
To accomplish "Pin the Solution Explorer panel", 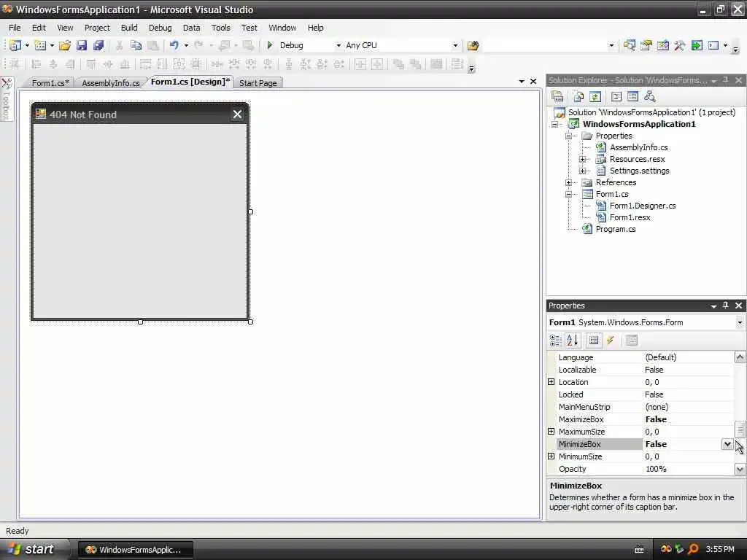I will click(726, 80).
